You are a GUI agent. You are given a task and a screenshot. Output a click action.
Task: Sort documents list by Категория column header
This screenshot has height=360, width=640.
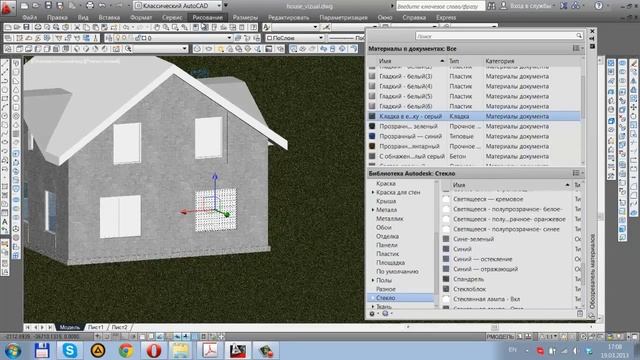tap(500, 61)
